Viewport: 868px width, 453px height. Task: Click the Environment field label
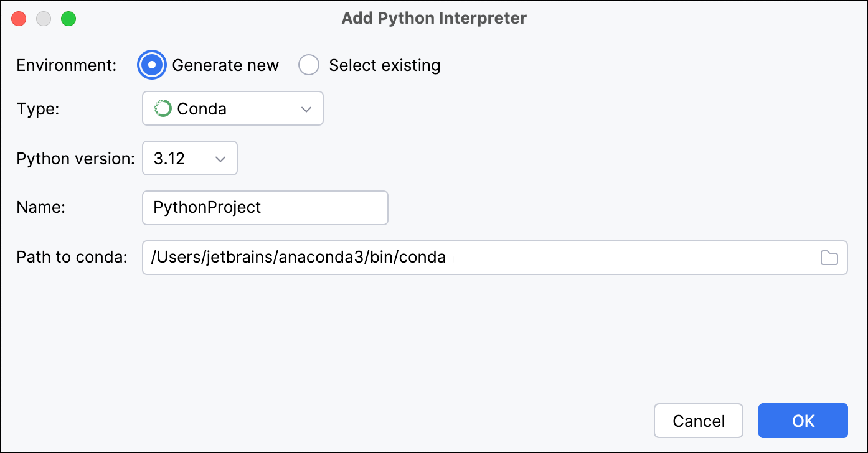point(66,65)
